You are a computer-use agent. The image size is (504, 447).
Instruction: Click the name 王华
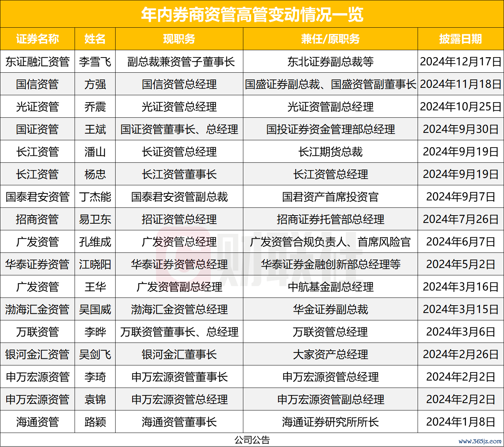click(x=95, y=287)
